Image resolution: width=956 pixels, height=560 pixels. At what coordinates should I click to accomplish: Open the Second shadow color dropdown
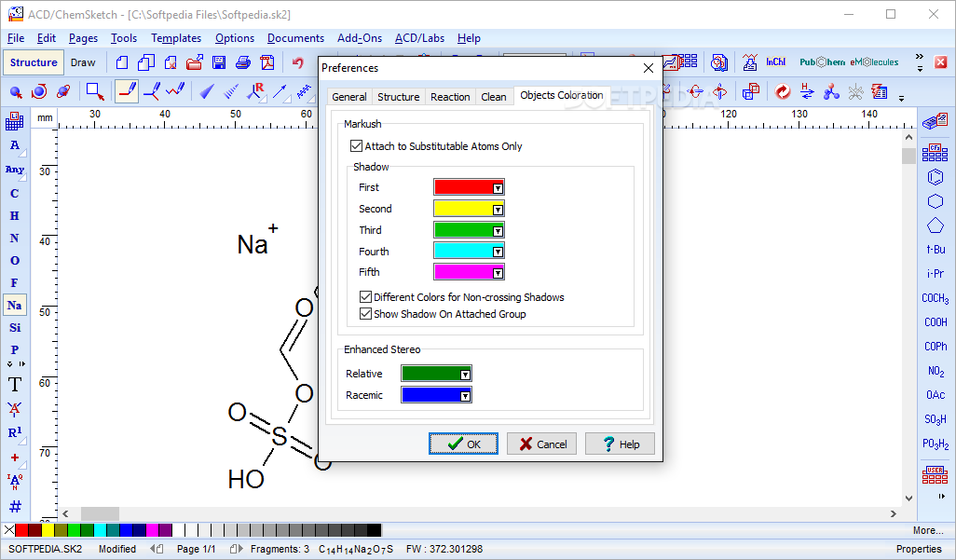point(498,210)
